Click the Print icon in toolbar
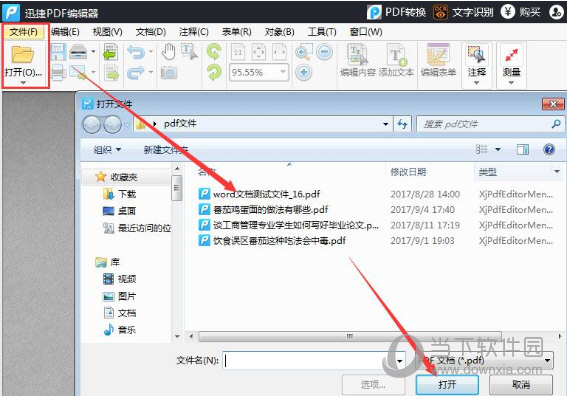567x399 pixels. (58, 72)
